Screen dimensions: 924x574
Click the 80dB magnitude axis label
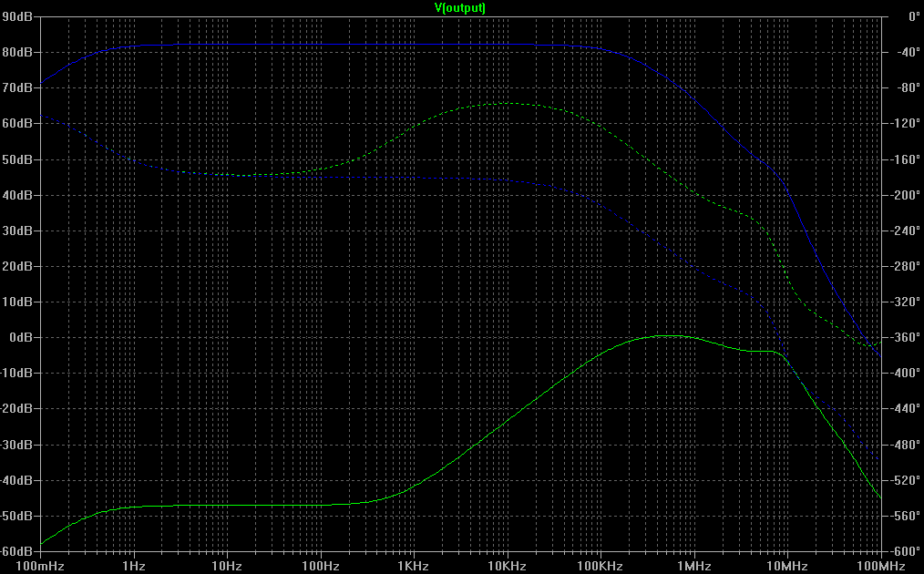coord(17,52)
